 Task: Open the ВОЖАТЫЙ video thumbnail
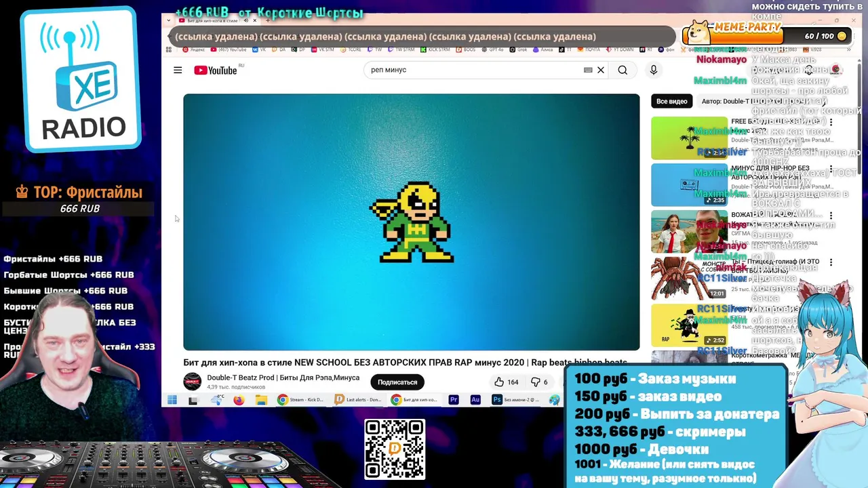coord(689,232)
